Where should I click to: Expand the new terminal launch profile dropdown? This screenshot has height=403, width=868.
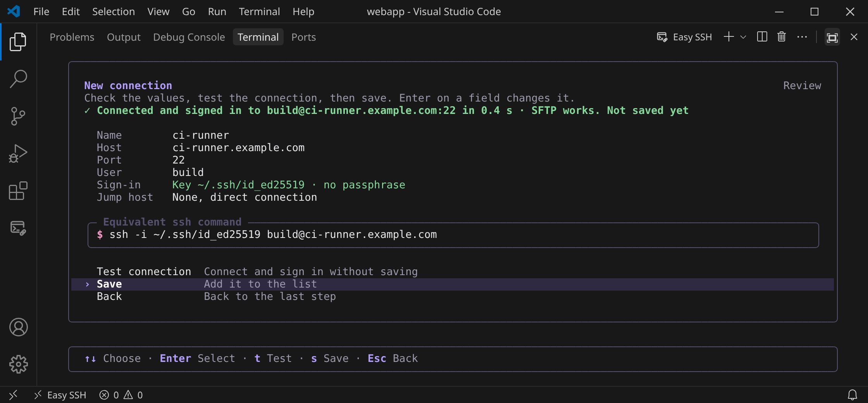pos(743,37)
